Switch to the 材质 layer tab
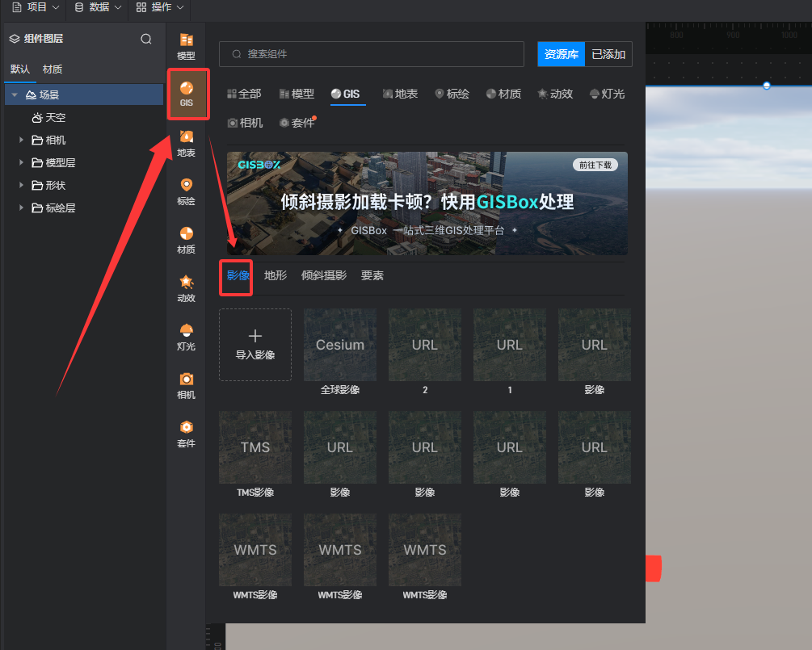Image resolution: width=812 pixels, height=650 pixels. coord(53,69)
